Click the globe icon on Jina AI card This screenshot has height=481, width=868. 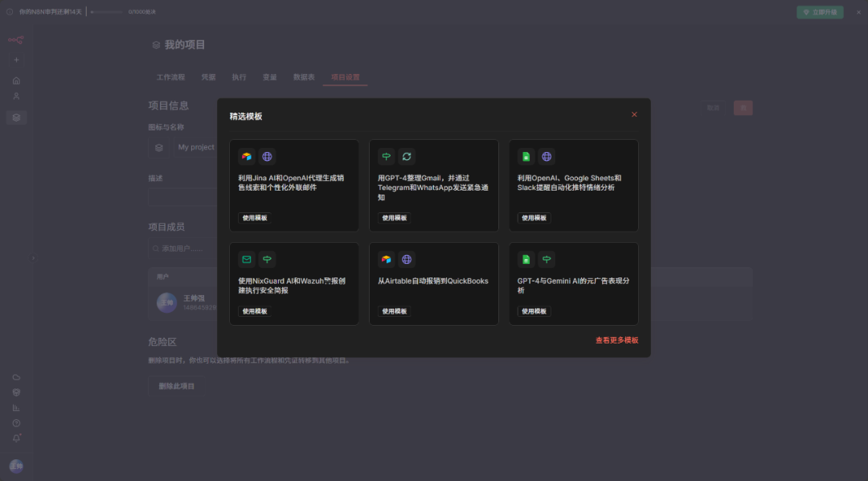coord(267,157)
